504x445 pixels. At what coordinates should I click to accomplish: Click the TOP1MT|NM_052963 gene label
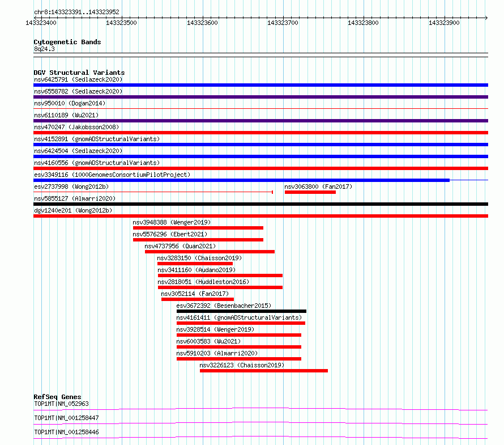coord(61,404)
